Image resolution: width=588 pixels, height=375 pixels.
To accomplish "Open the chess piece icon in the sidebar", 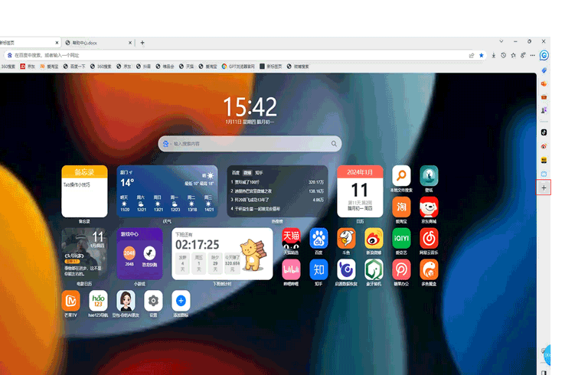I will (544, 110).
